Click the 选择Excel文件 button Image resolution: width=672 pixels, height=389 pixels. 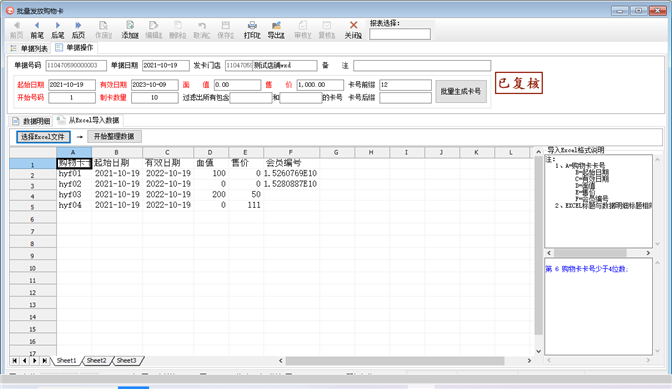[x=43, y=137]
